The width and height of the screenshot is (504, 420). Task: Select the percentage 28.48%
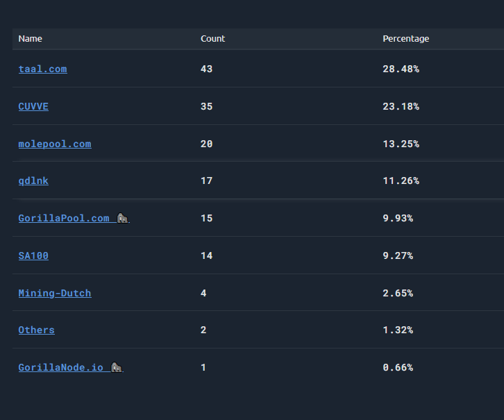[x=401, y=69]
